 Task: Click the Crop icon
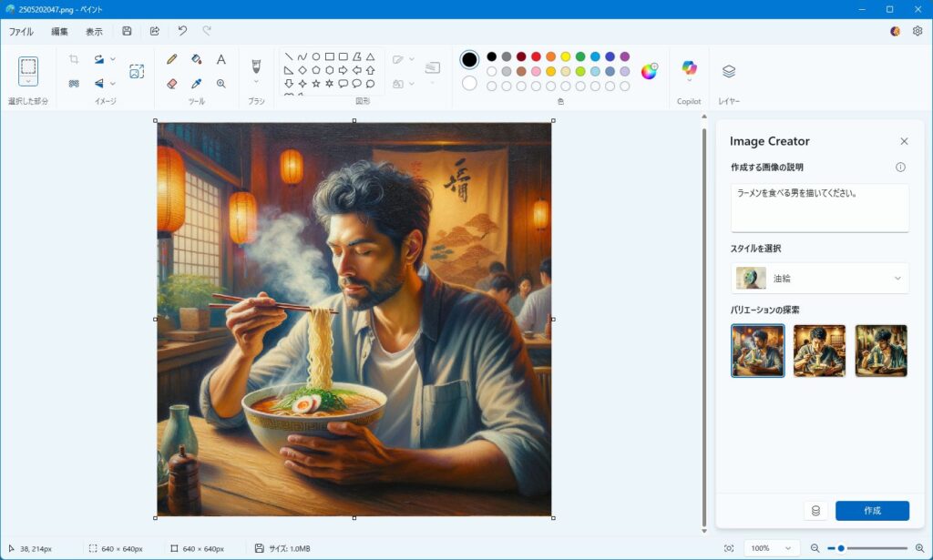pos(74,59)
